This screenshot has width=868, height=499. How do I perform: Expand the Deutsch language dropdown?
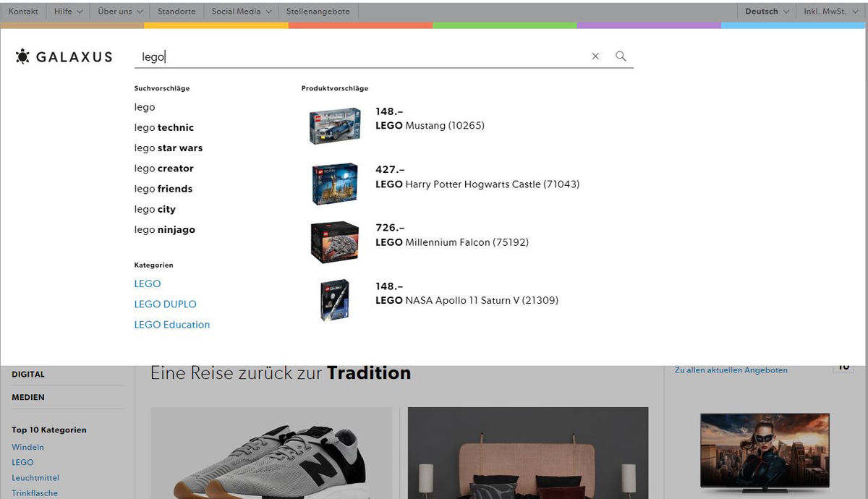pos(766,11)
